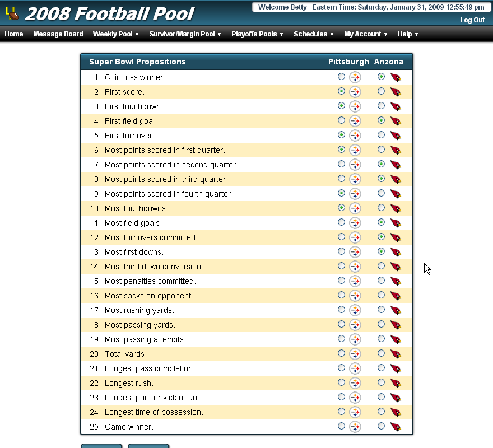Open the Schedules dropdown menu
Screen dimensions: 493x448
pyautogui.click(x=313, y=34)
